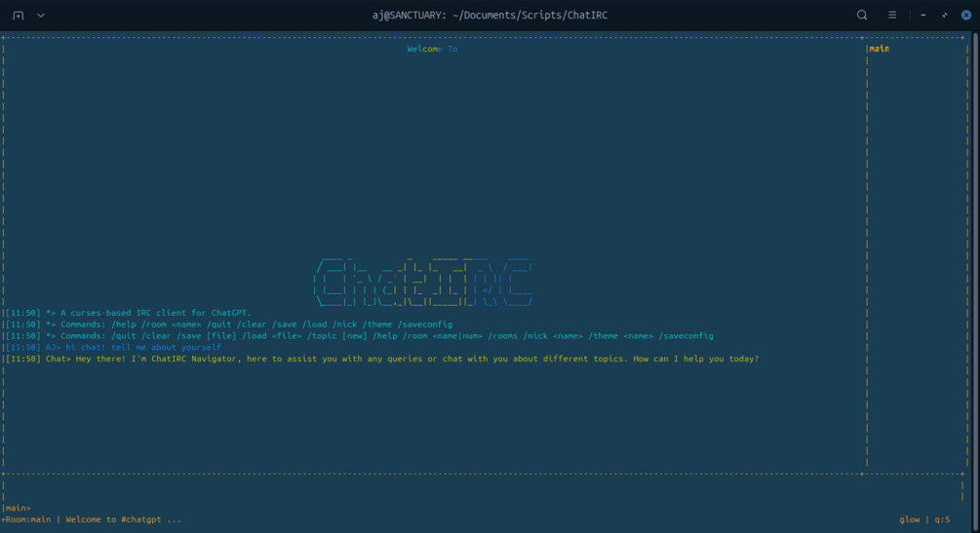Select the 'main' room in sidebar

pyautogui.click(x=880, y=49)
